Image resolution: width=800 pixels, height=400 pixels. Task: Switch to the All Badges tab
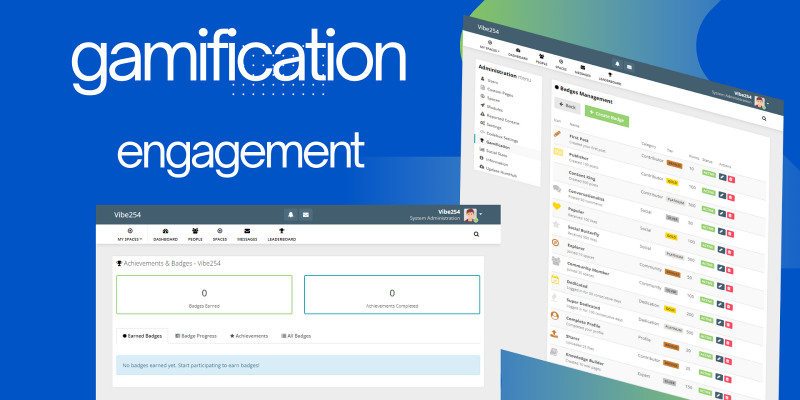298,337
